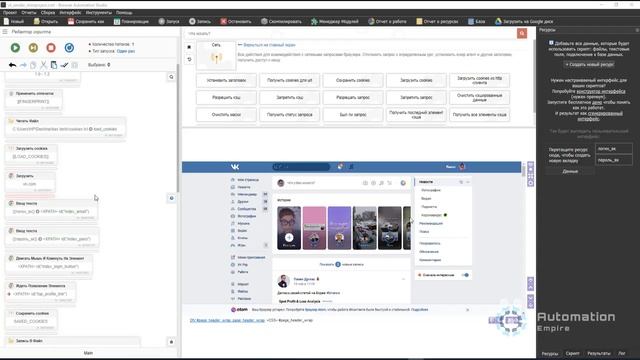This screenshot has height=360, width=640.
Task: Click the Был ли запрос button
Action: coord(353,115)
